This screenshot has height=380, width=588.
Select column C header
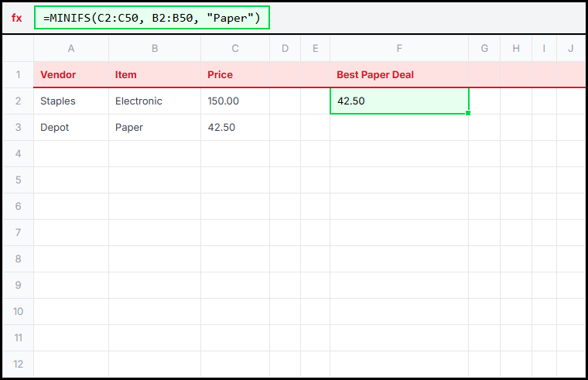click(x=235, y=49)
